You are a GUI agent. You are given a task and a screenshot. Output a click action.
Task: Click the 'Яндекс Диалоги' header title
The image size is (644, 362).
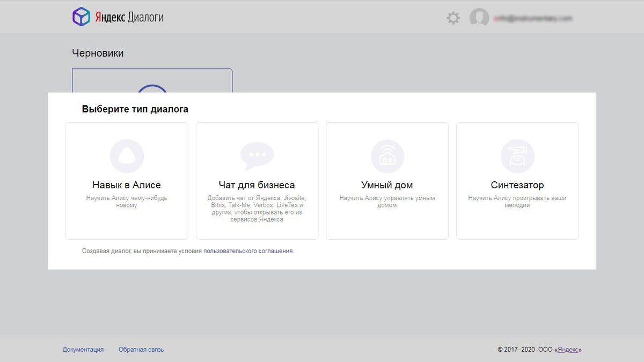[129, 17]
